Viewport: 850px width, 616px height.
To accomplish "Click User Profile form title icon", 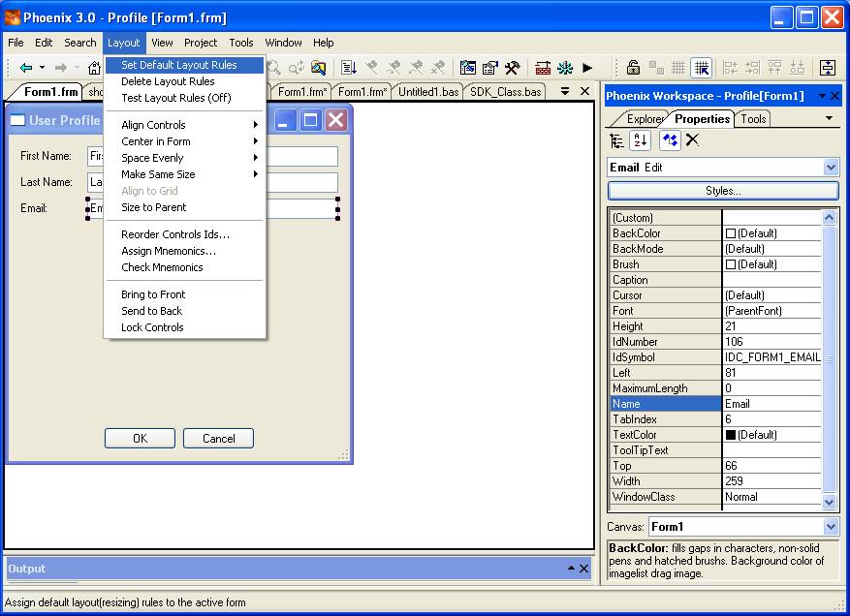I will (x=17, y=120).
